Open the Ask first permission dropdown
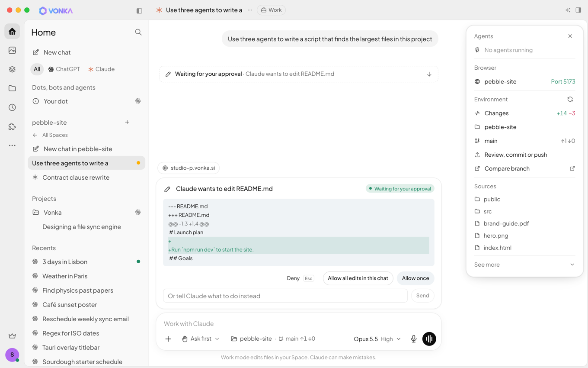 [x=200, y=339]
